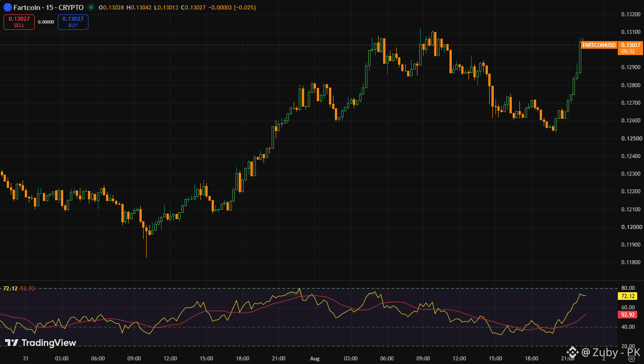Click the red SELL button at 0.13027
644x364 pixels.
point(19,22)
